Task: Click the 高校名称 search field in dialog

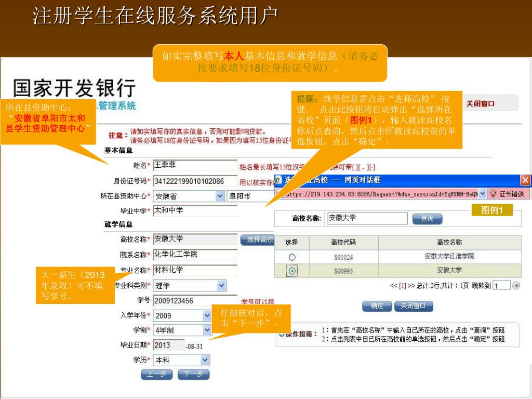Action: pos(367,218)
